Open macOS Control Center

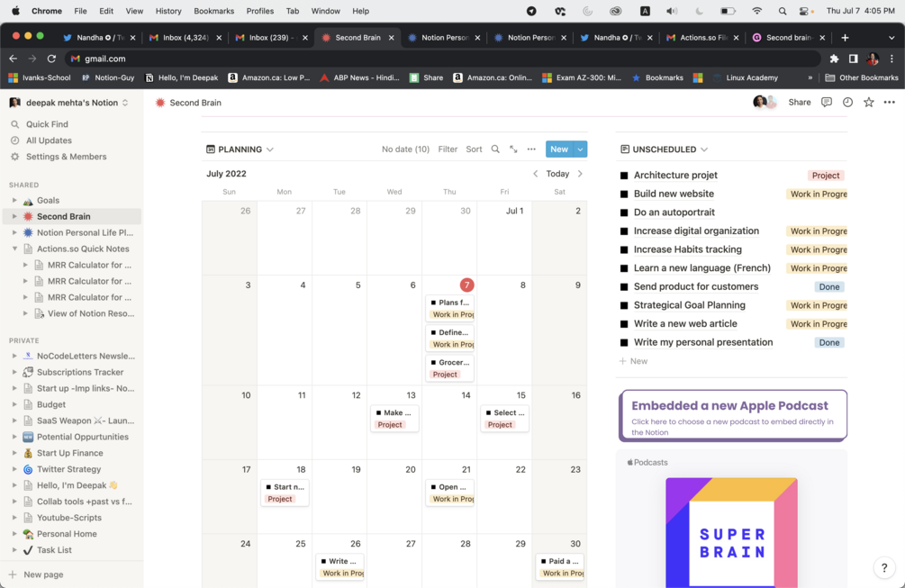pyautogui.click(x=806, y=11)
